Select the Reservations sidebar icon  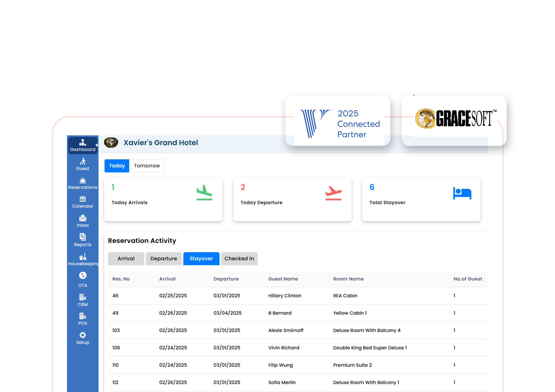point(82,183)
